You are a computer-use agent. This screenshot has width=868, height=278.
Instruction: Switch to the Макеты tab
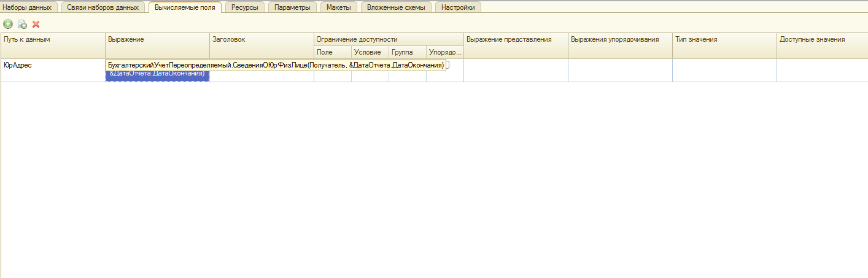click(339, 7)
